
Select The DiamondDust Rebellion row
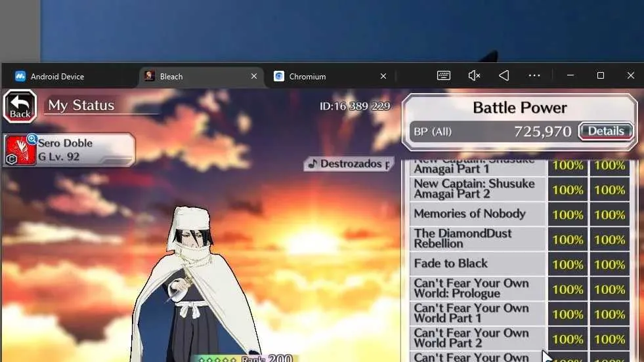coord(477,239)
